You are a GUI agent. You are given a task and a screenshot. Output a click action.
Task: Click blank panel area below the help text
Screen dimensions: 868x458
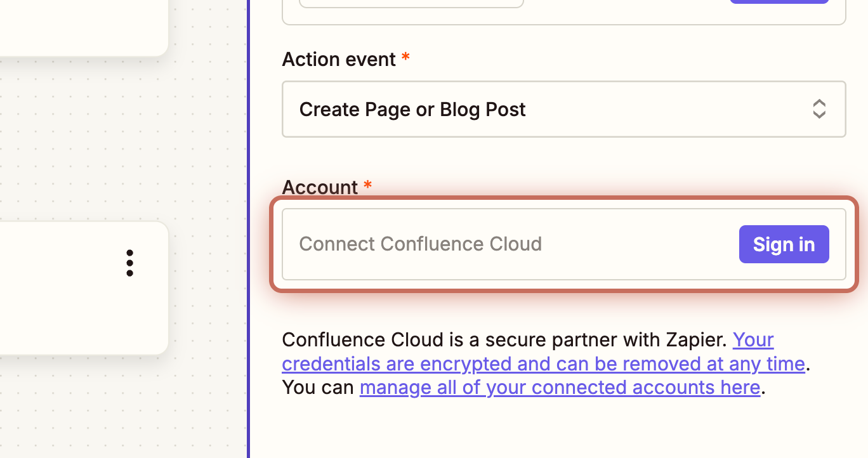click(558, 428)
